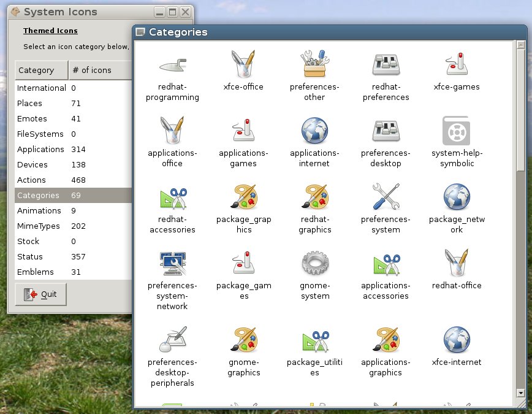Click the scrollbar up arrow in Categories window
Screen dimensions: 532x414
tap(520, 46)
